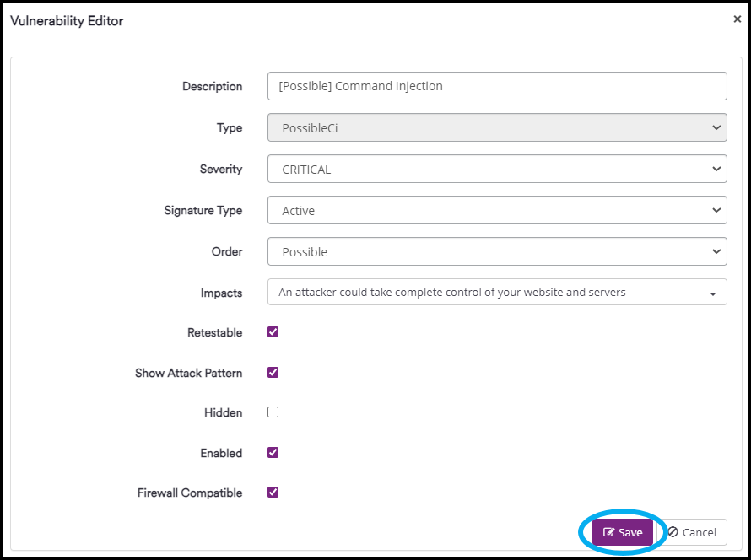
Task: Disable Show Attack Pattern
Action: coord(272,372)
